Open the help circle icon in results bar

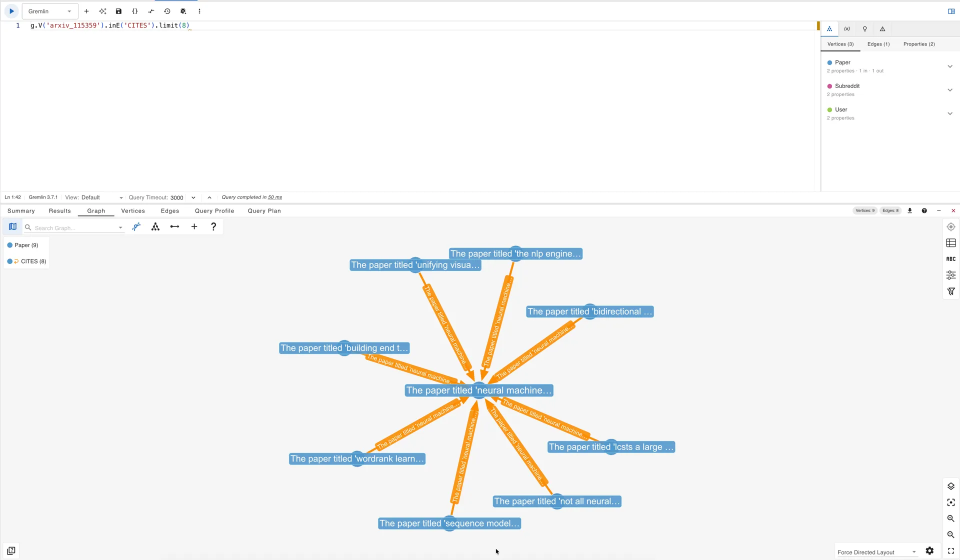[x=924, y=210]
